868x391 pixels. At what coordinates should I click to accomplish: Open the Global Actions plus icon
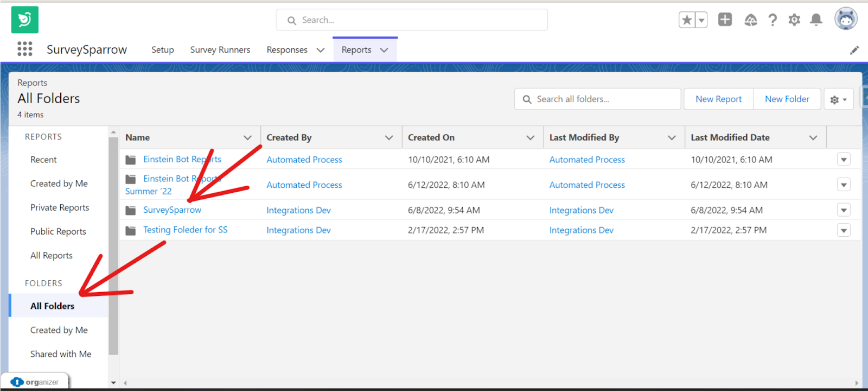[725, 20]
